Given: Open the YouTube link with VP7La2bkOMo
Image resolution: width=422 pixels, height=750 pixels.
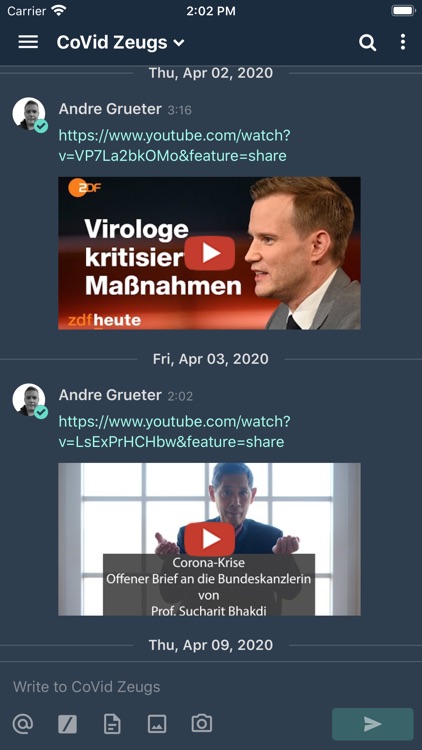Looking at the screenshot, I should [174, 145].
